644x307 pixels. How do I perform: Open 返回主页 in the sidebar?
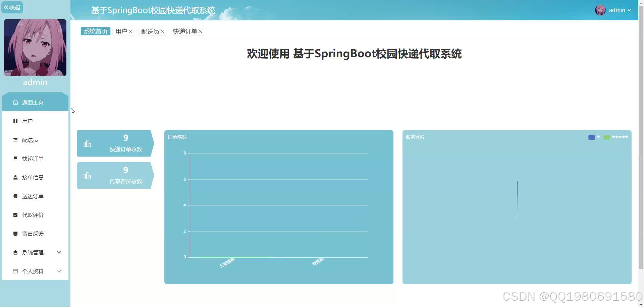35,102
